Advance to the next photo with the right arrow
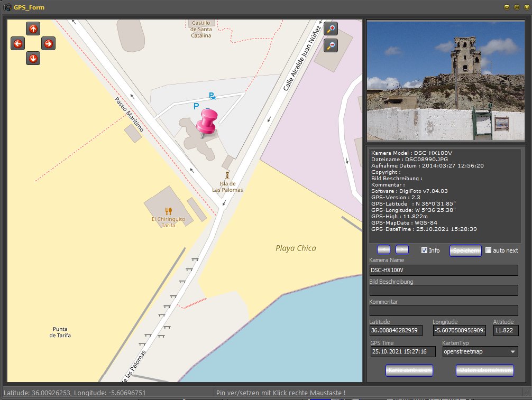This screenshot has width=532, height=400. point(402,249)
